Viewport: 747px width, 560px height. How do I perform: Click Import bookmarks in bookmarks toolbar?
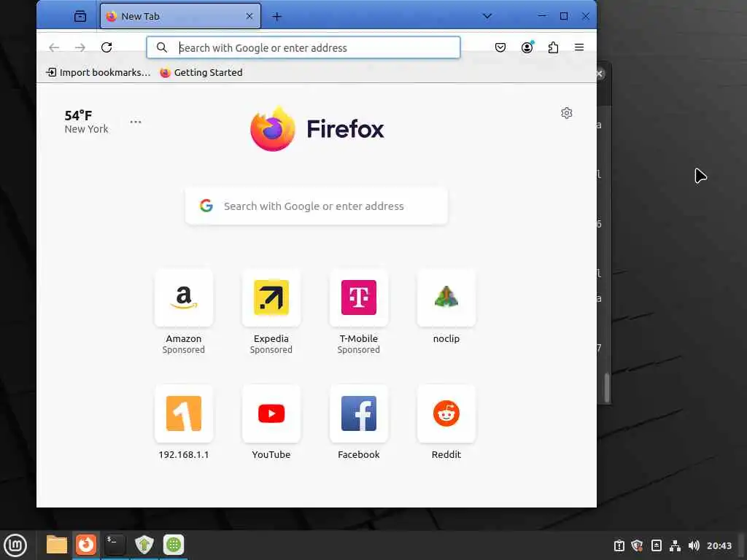click(x=98, y=72)
